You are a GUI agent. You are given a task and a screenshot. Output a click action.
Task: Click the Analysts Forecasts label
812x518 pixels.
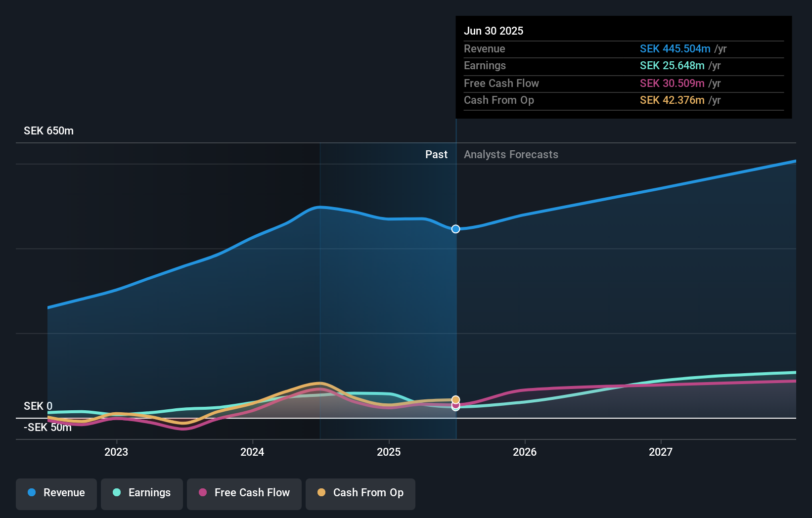[511, 155]
